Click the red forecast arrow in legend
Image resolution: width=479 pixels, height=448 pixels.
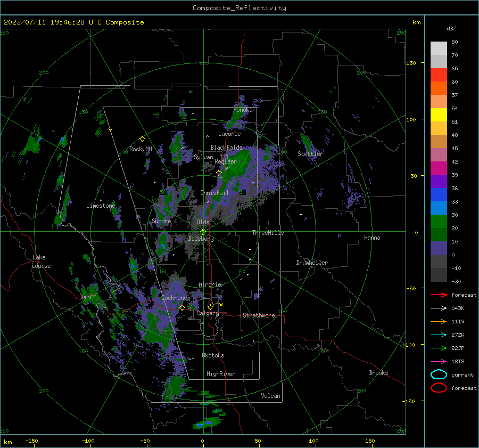point(439,295)
